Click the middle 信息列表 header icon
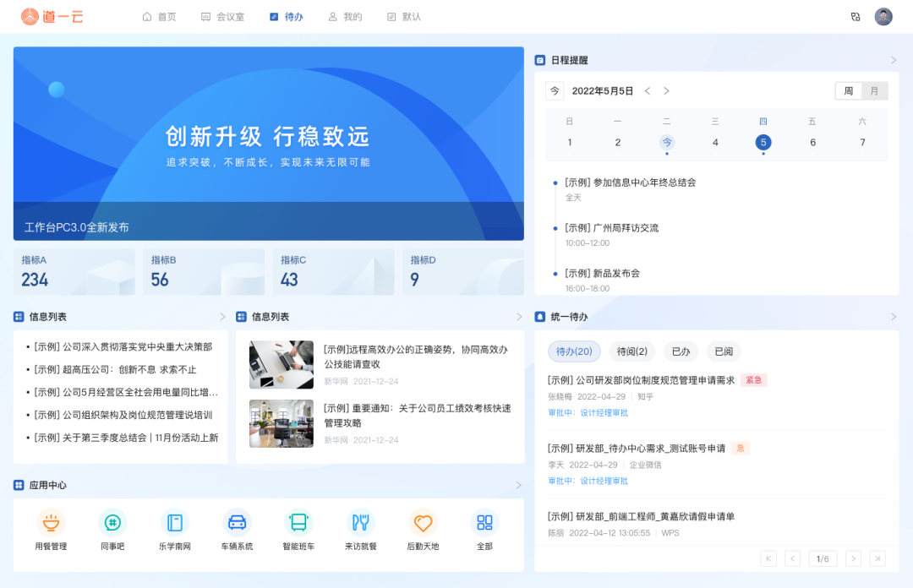 [241, 317]
